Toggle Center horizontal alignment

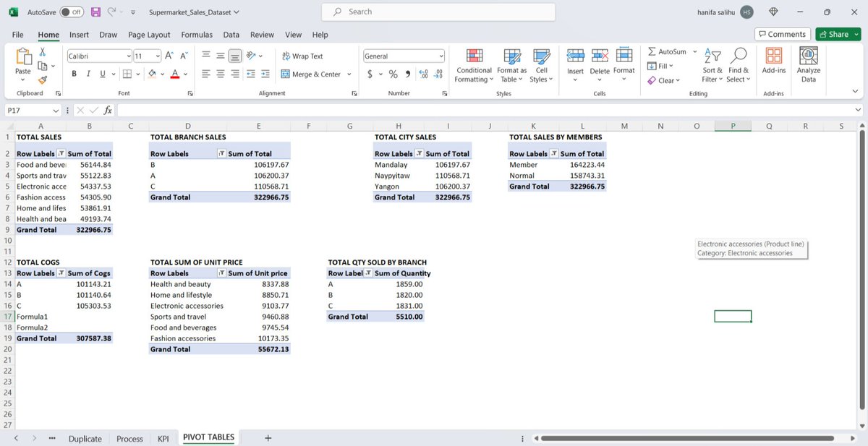(221, 74)
